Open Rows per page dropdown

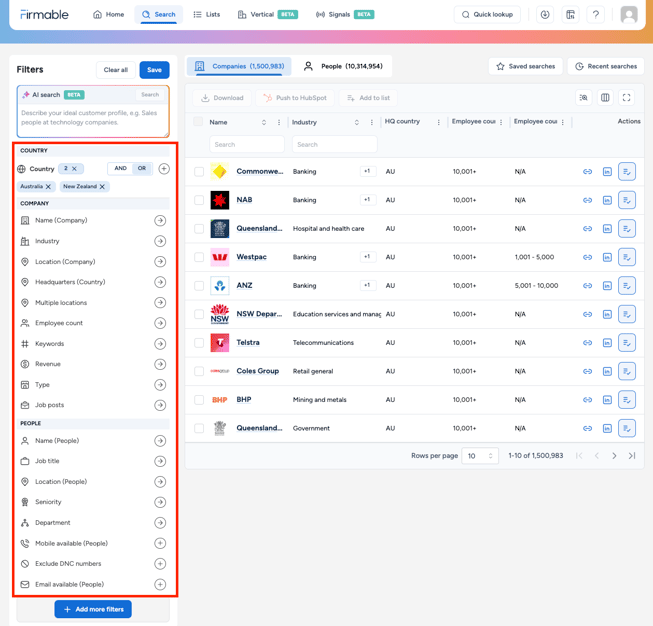[480, 456]
